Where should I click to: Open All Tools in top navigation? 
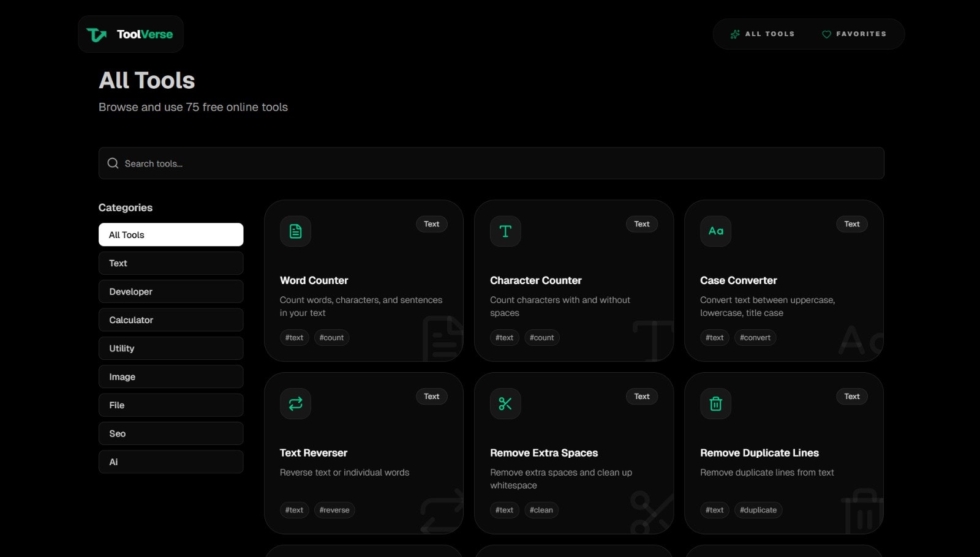pyautogui.click(x=763, y=34)
